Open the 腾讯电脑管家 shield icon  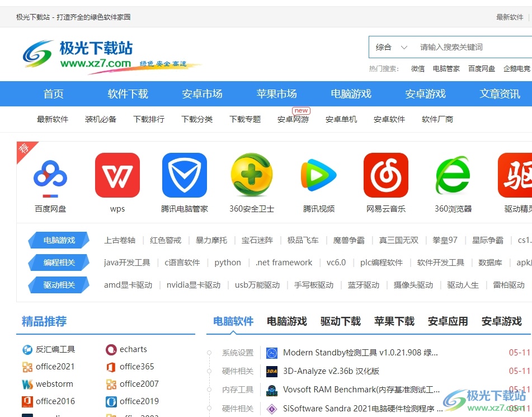coord(185,175)
